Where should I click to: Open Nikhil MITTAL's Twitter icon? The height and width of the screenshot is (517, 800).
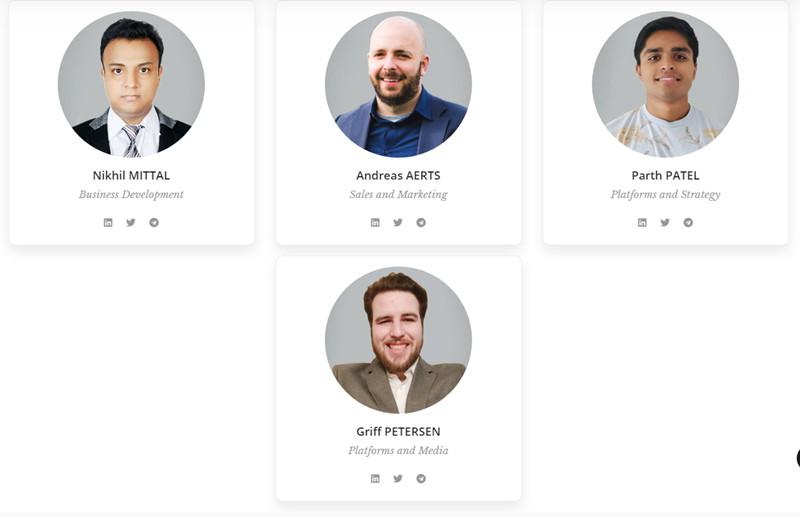131,223
